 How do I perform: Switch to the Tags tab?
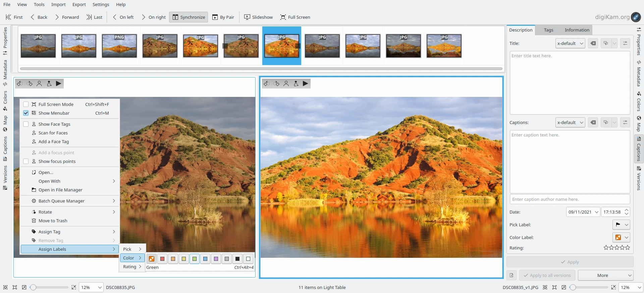548,30
